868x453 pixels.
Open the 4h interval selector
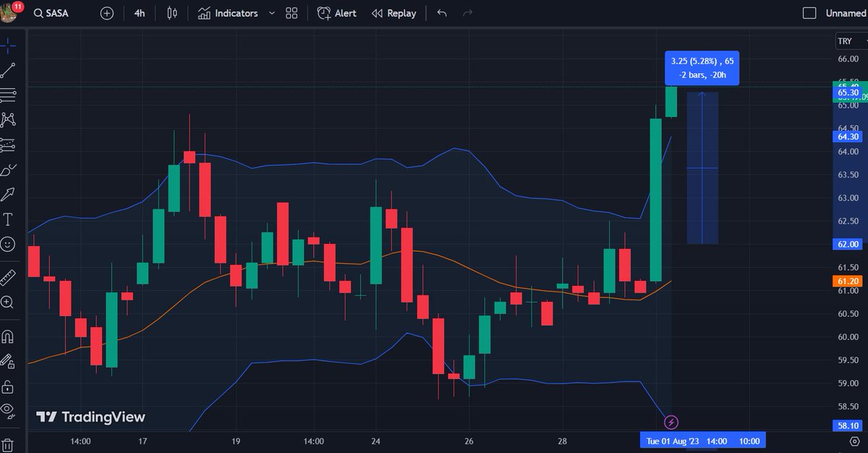click(x=140, y=13)
